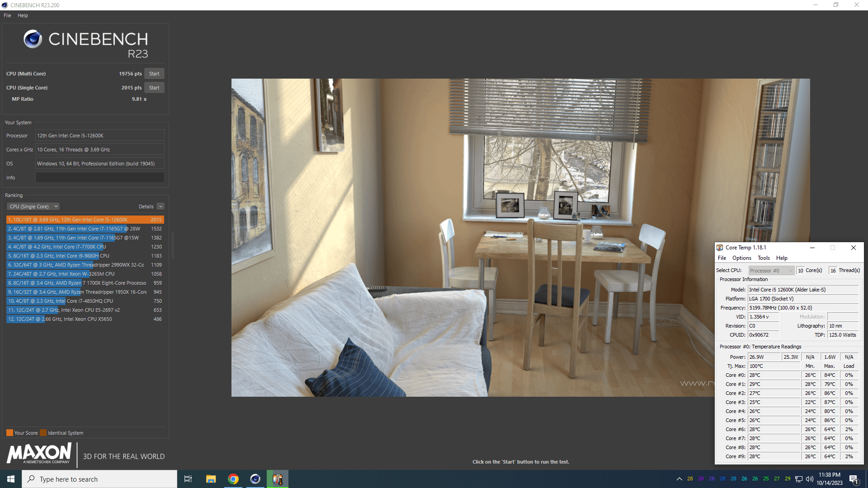Click the Frequency value 5199.78MHz

803,308
